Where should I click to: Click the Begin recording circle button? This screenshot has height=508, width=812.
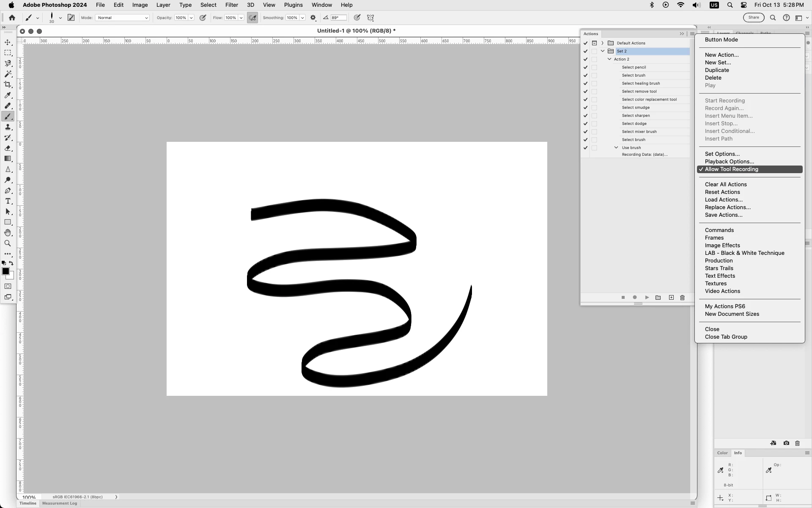pyautogui.click(x=635, y=298)
